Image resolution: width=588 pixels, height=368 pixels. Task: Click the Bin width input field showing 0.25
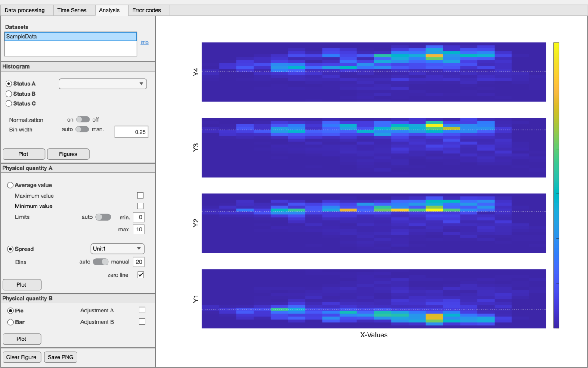[x=131, y=132]
